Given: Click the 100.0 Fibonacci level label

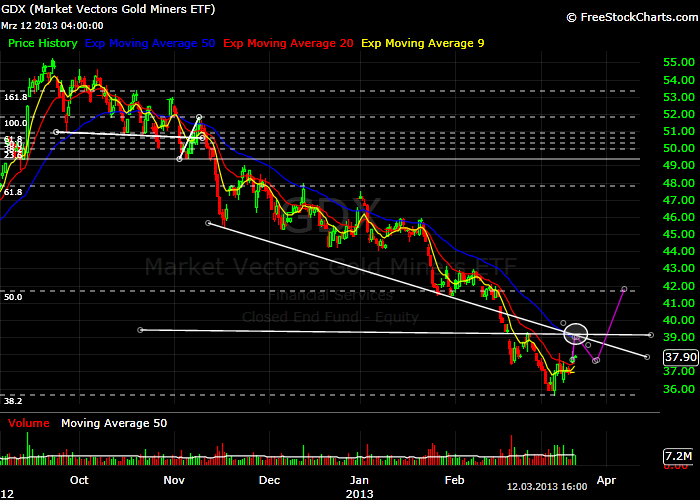Looking at the screenshot, I should (x=16, y=123).
